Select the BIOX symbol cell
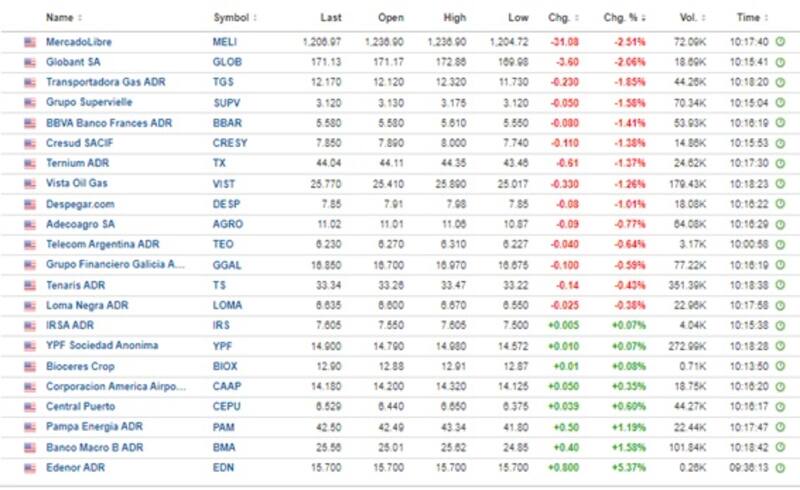The image size is (800, 490). [225, 366]
